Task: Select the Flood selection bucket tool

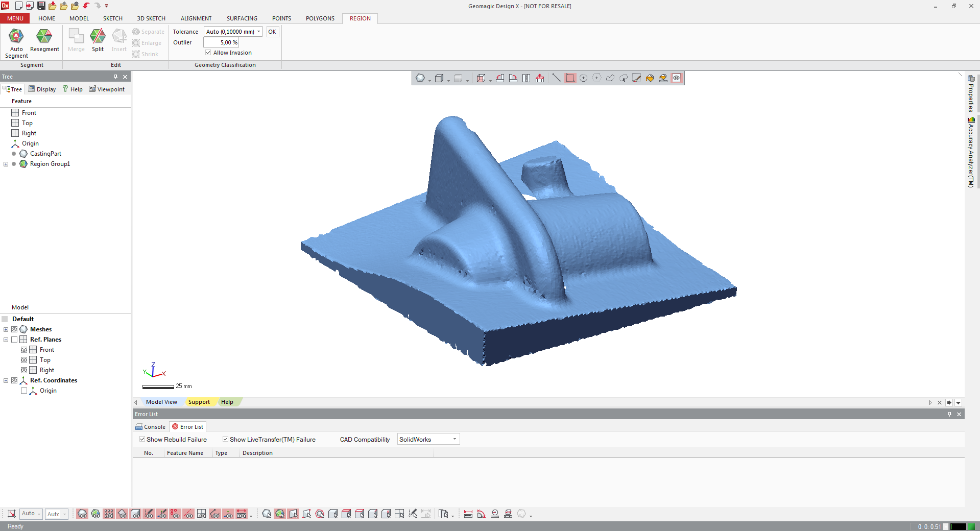Action: point(650,78)
